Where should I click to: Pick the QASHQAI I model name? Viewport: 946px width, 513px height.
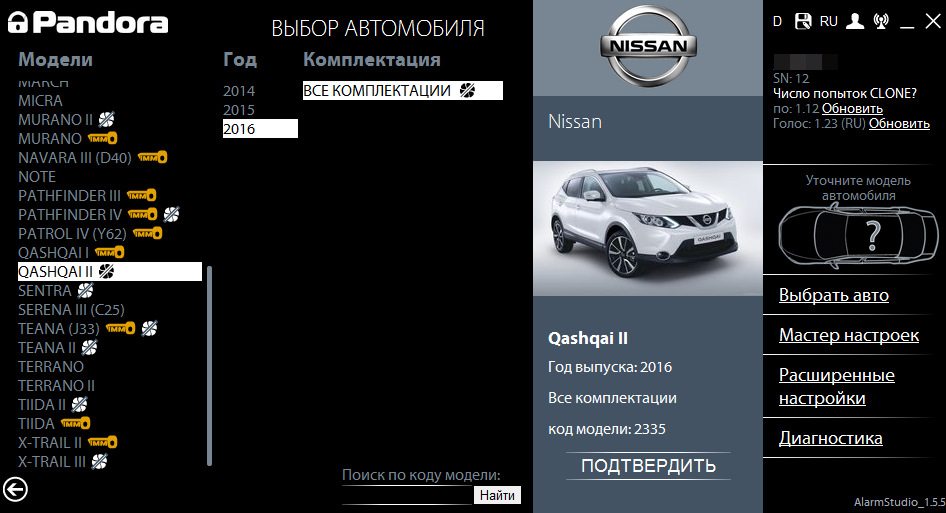tap(53, 252)
